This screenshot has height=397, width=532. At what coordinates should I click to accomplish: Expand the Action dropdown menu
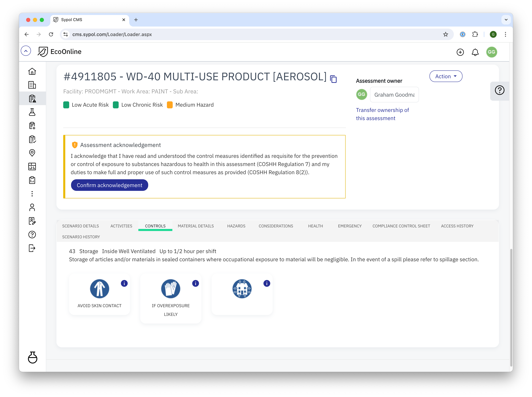[x=445, y=76]
